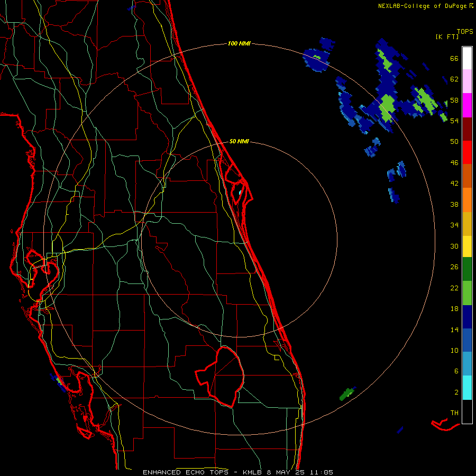Viewport: 476px width, 476px height.
Task: Click the "38" legend value
Action: (x=454, y=204)
